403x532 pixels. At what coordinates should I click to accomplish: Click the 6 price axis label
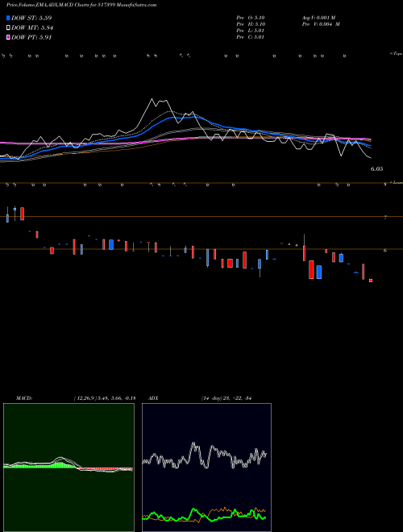coord(385,251)
